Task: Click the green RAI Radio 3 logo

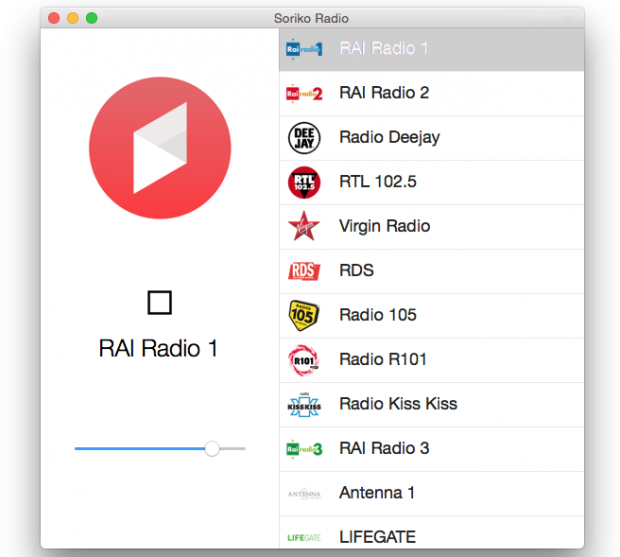Action: 304,449
